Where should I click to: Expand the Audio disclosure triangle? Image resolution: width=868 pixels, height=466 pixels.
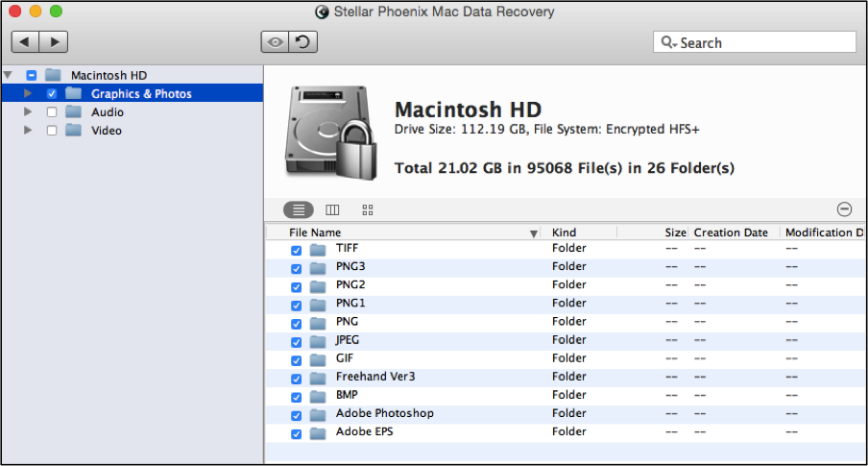28,111
